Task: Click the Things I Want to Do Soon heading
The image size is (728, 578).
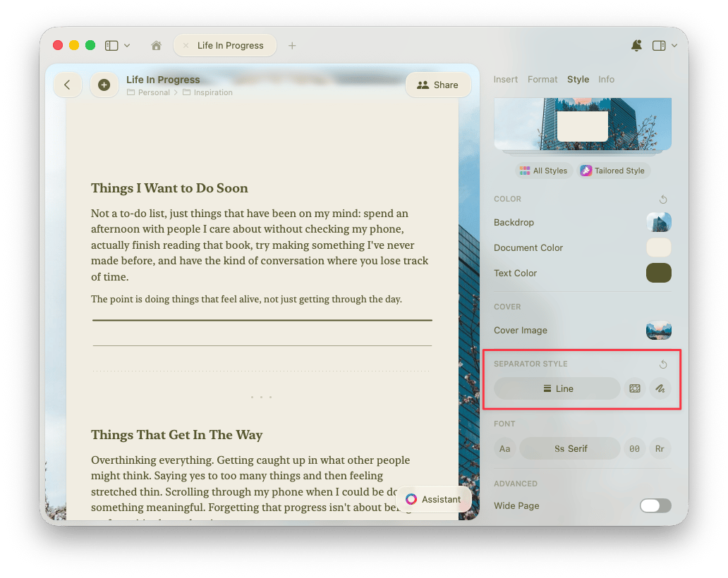Action: (169, 188)
